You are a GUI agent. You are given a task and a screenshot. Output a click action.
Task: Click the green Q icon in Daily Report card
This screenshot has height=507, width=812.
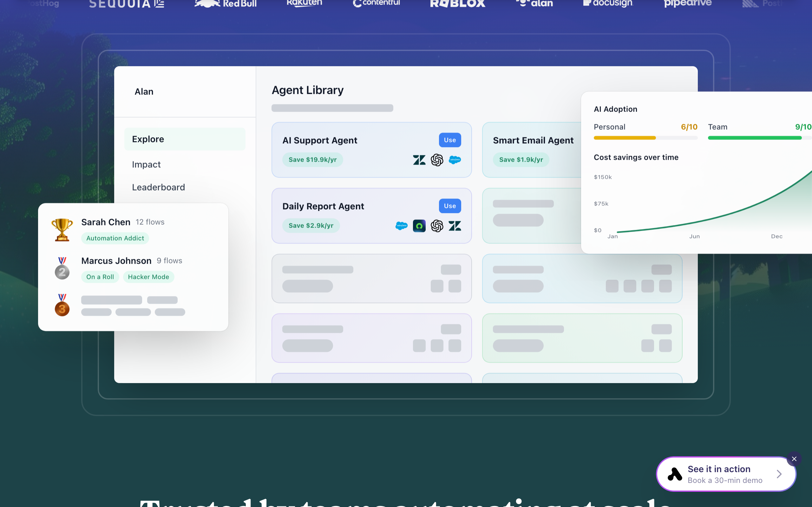(x=419, y=226)
